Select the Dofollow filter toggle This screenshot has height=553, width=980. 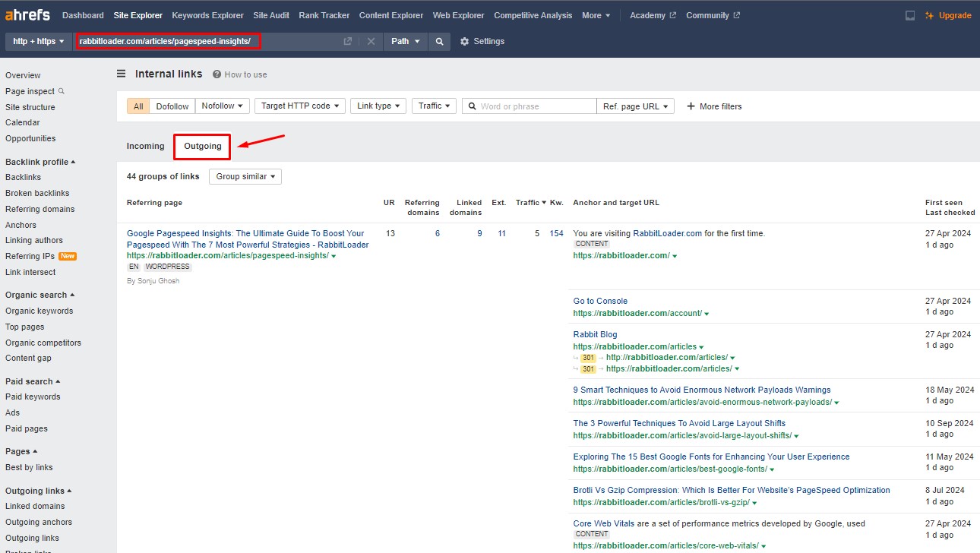coord(172,106)
